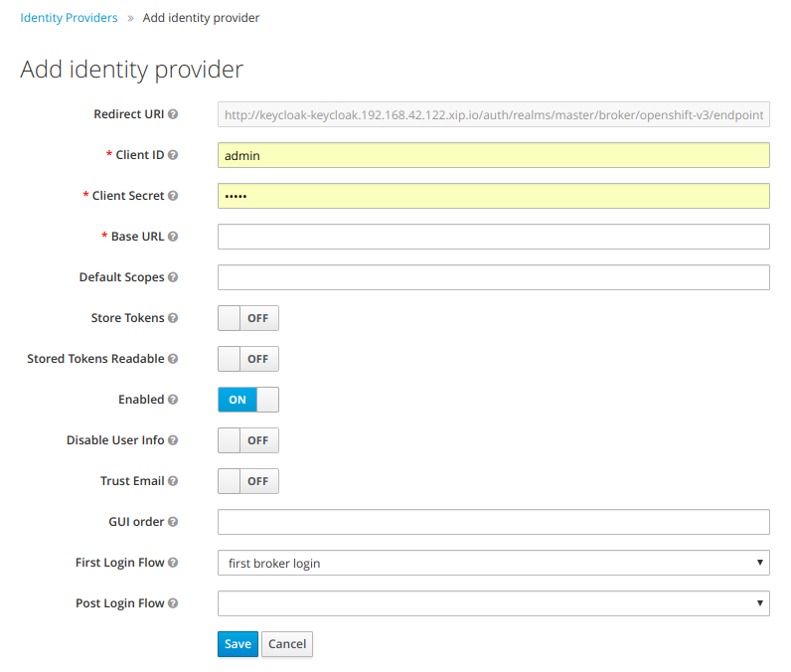Click help icon next to Redirect URI
This screenshot has width=791, height=672.
174,114
